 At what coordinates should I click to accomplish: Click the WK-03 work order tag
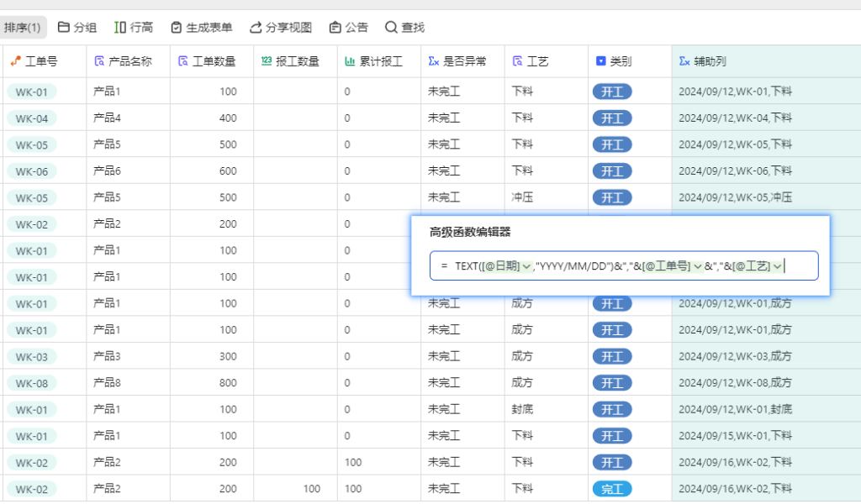[32, 357]
